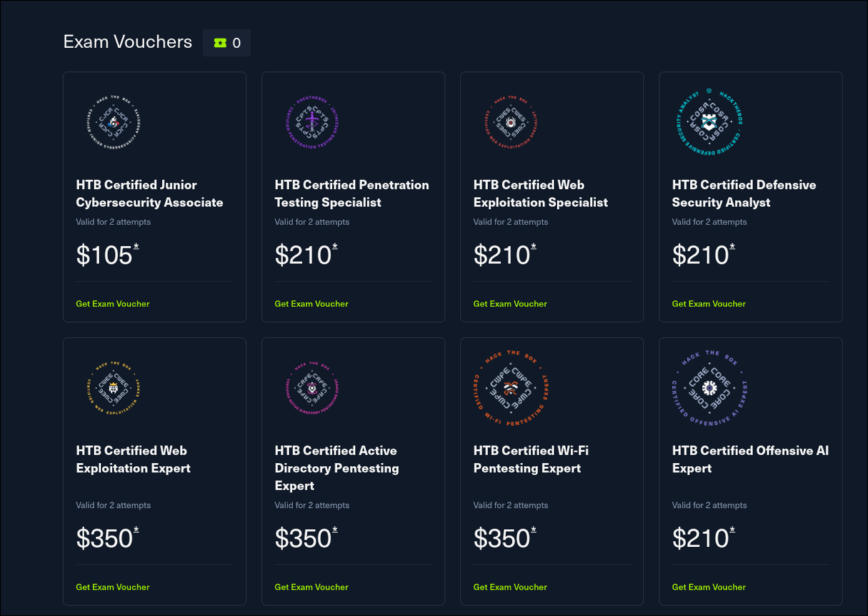The width and height of the screenshot is (868, 616).
Task: Click the CWPE Wi-Fi pentesting badge icon
Action: [511, 388]
